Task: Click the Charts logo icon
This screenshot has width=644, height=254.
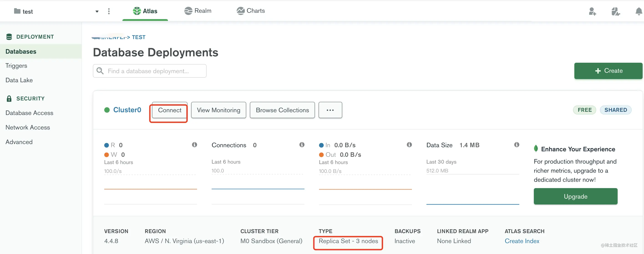Action: click(x=241, y=11)
